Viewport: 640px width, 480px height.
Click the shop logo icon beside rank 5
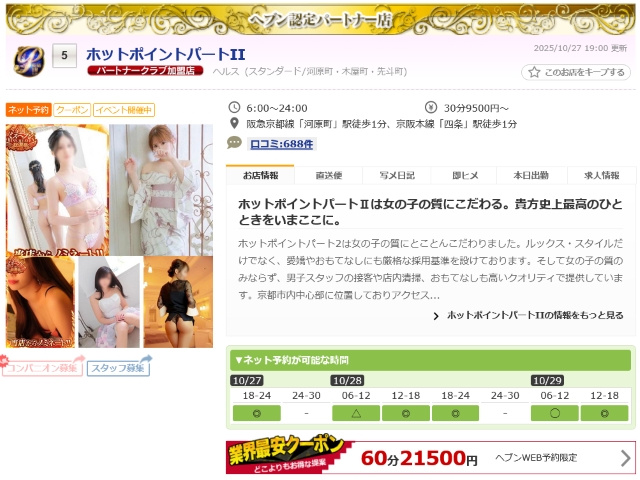pyautogui.click(x=26, y=61)
